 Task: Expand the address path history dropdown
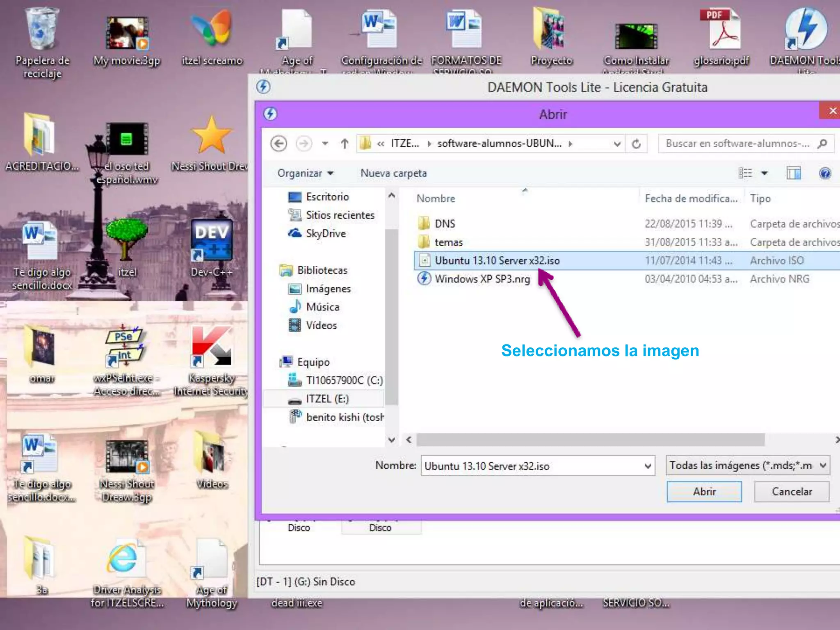point(617,144)
